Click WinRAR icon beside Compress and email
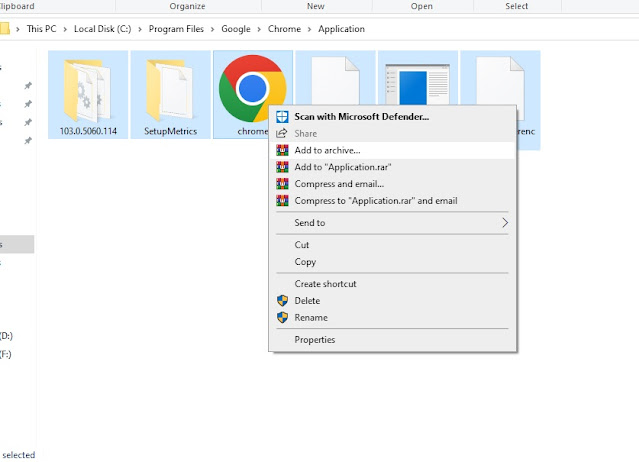 pos(282,184)
